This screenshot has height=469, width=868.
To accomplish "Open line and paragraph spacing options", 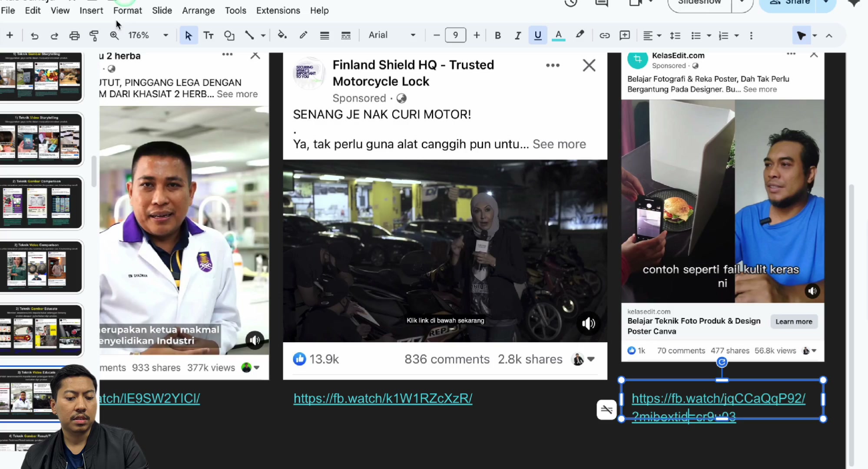I will [x=675, y=36].
